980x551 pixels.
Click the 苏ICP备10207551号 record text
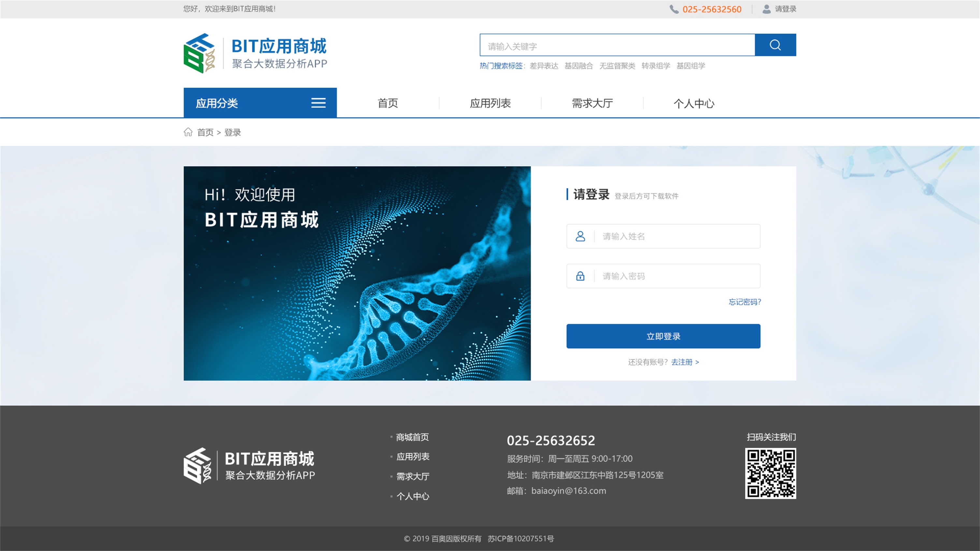(x=520, y=538)
